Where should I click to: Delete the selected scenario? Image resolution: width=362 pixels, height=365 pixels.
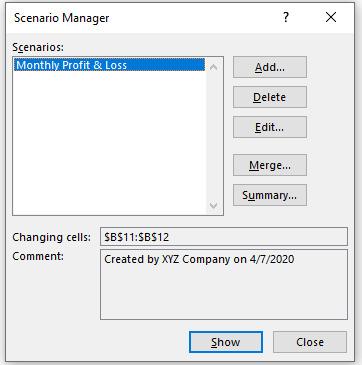tap(270, 97)
